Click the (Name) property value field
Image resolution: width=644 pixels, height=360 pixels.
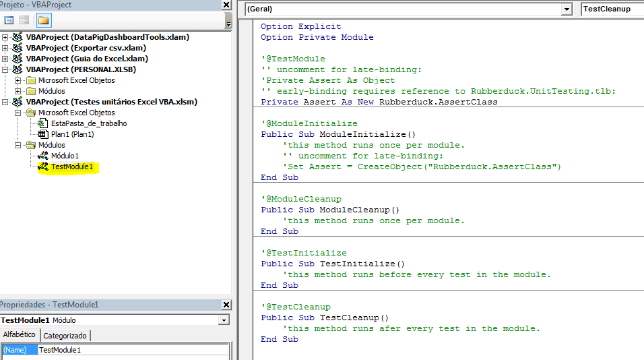[x=133, y=350]
